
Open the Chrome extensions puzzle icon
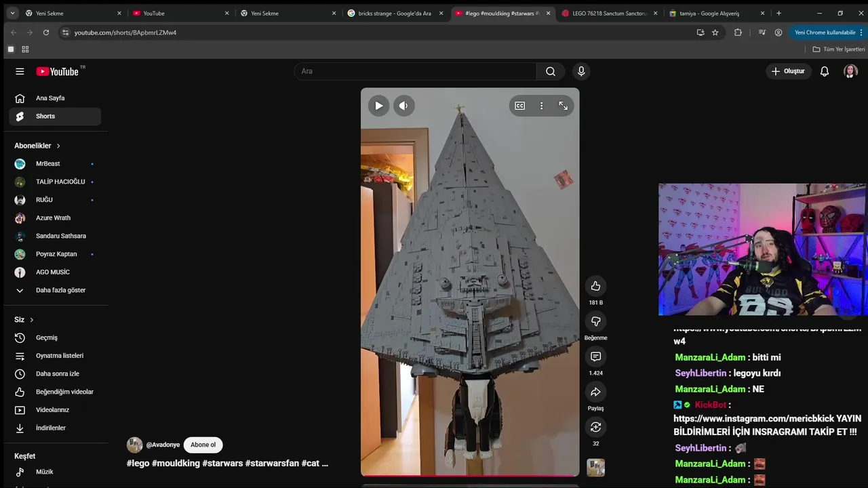(738, 33)
